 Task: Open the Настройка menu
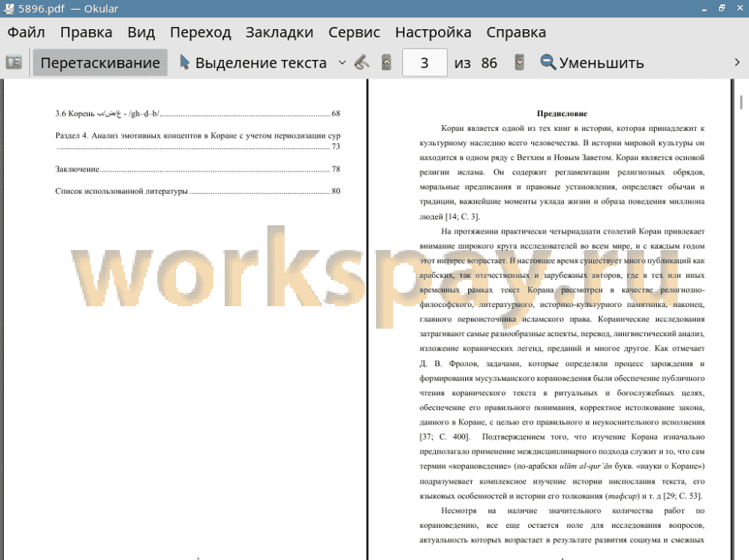pyautogui.click(x=433, y=32)
